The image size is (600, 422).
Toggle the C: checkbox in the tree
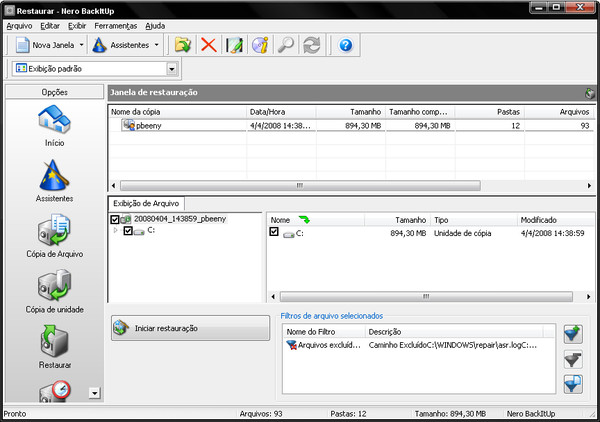click(128, 231)
